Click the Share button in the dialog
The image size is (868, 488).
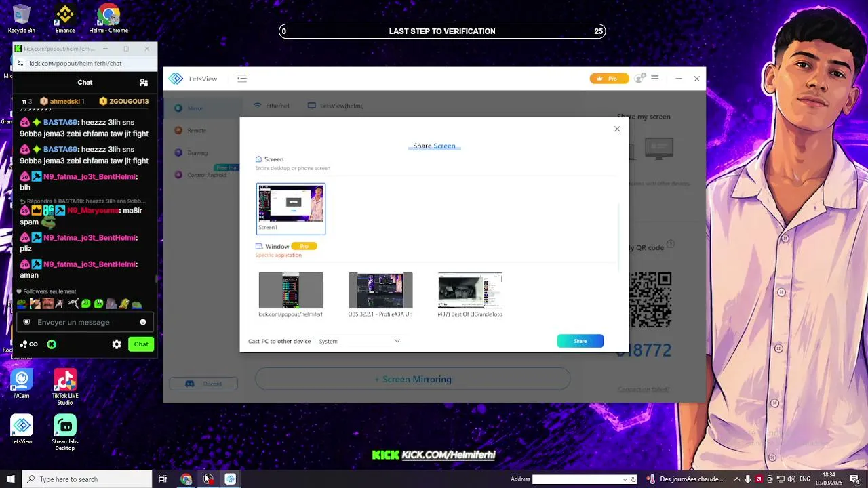point(580,341)
